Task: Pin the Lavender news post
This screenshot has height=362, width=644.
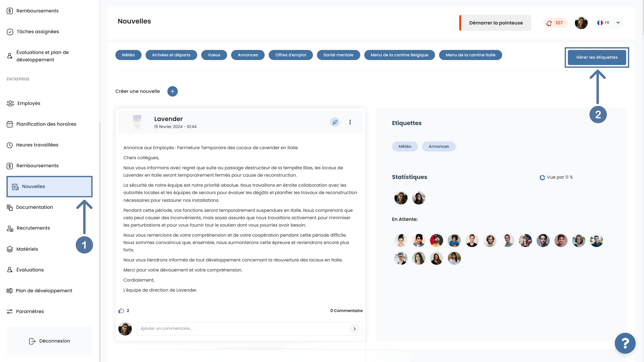Action: point(335,122)
